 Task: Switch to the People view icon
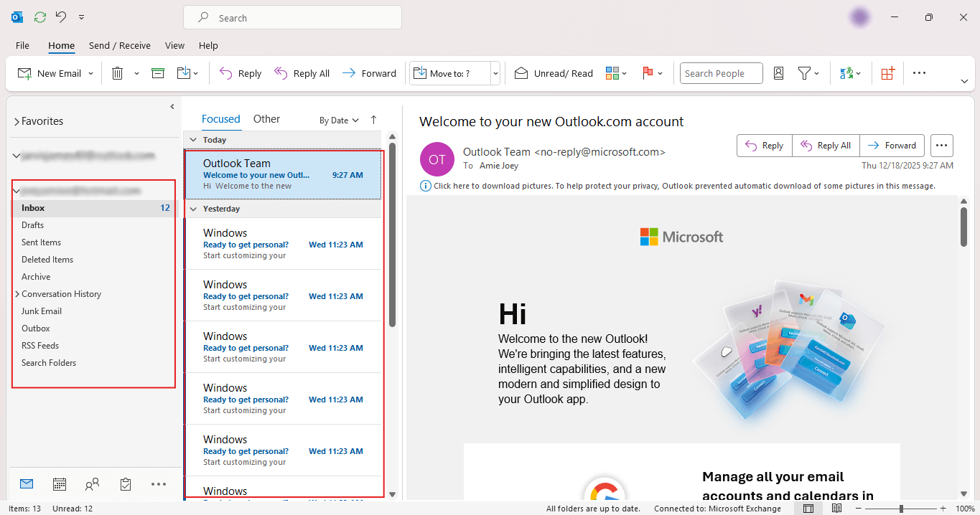(92, 484)
